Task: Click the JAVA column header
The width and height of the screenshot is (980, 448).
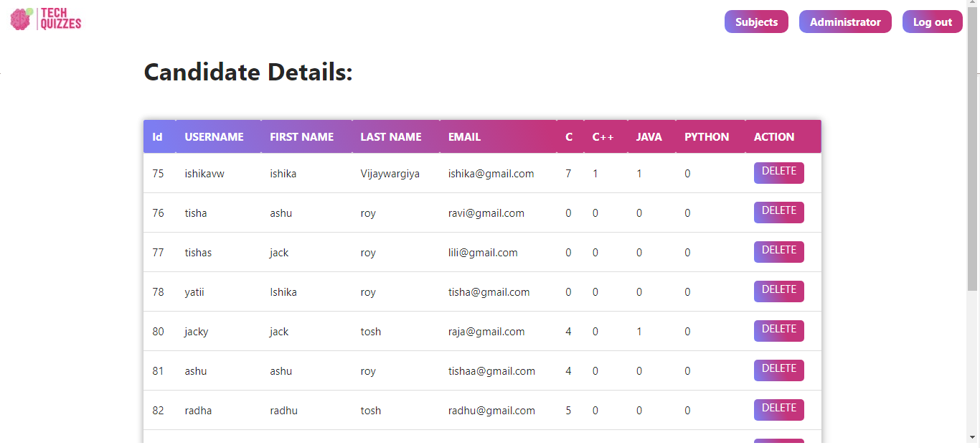Action: pos(649,136)
